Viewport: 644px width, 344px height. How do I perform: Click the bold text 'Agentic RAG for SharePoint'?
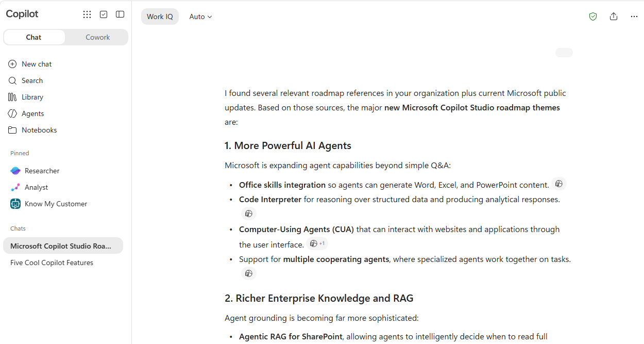coord(291,336)
